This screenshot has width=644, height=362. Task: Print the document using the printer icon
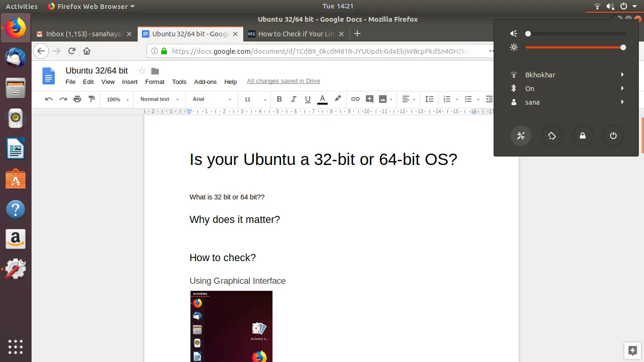tap(77, 99)
